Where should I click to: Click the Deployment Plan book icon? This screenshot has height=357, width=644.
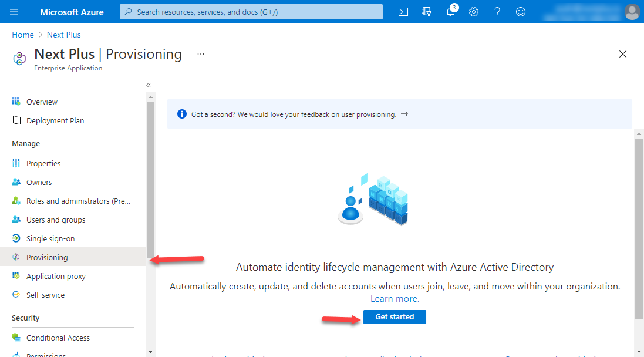coord(16,120)
